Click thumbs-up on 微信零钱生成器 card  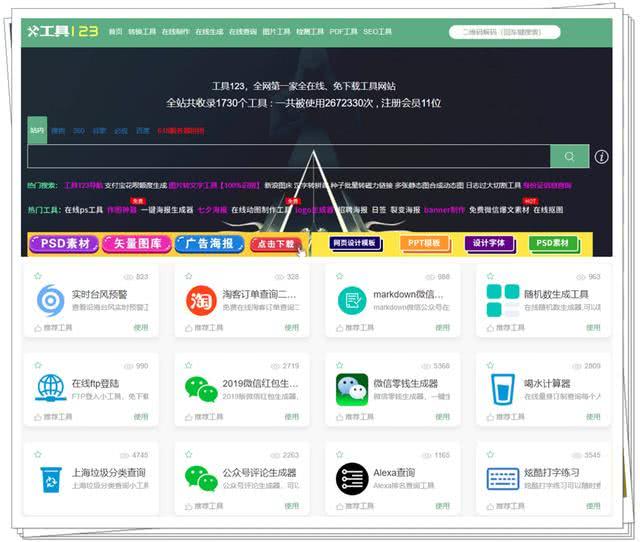tap(339, 417)
